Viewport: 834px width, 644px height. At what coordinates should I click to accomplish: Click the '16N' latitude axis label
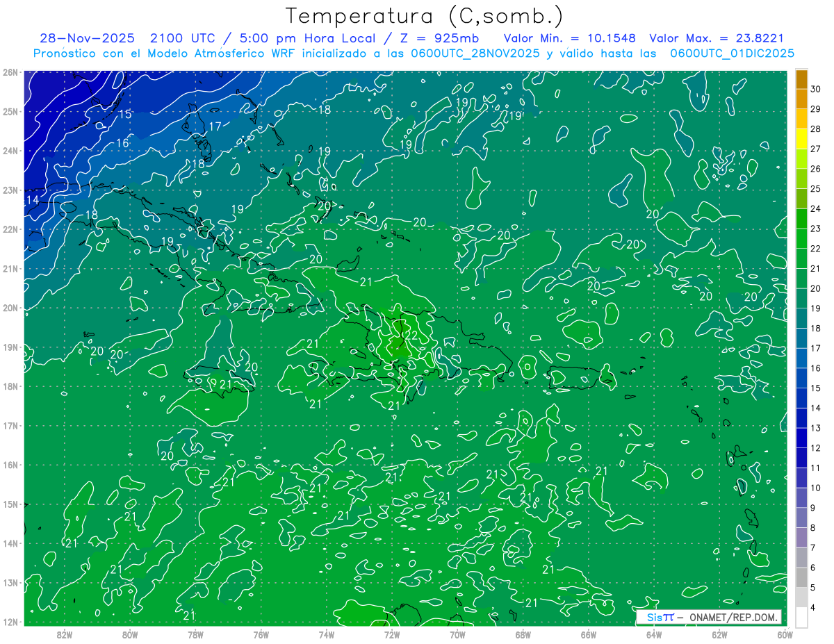point(10,465)
